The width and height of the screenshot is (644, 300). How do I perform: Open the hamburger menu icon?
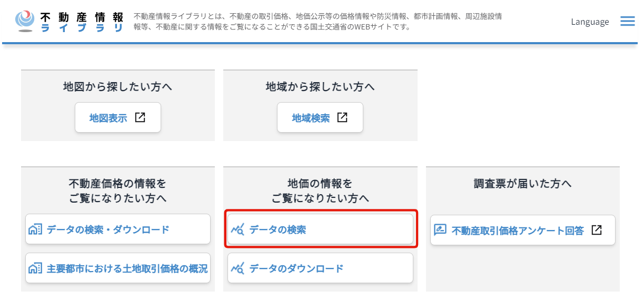(627, 22)
